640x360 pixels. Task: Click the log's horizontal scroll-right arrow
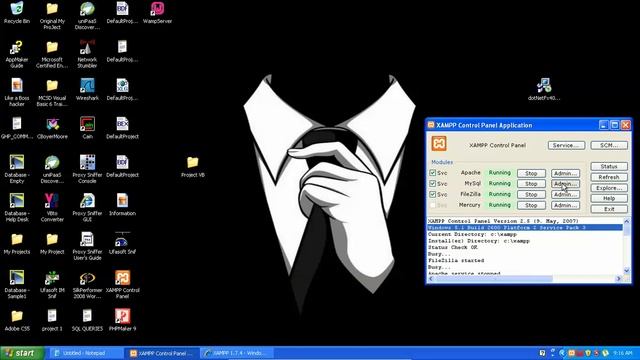(x=619, y=278)
